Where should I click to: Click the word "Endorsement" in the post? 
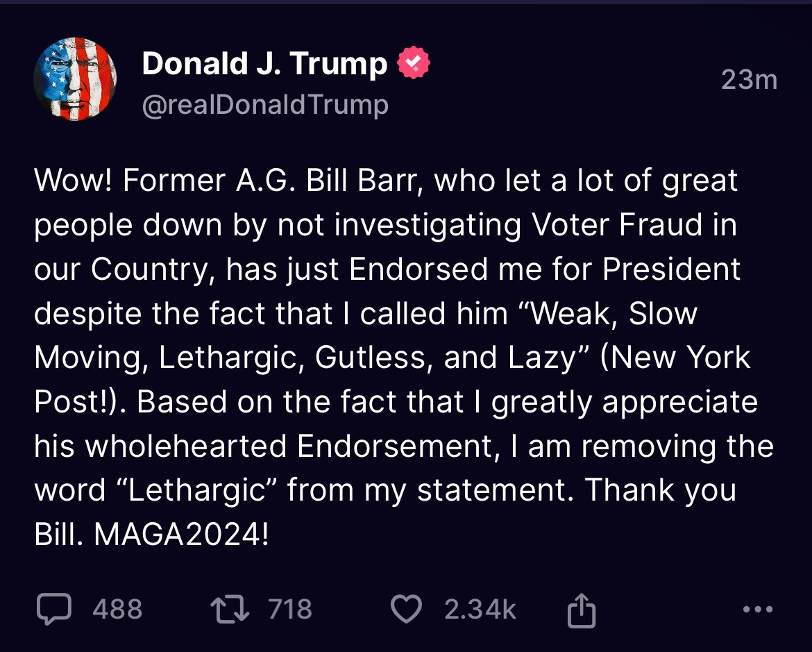tap(396, 446)
